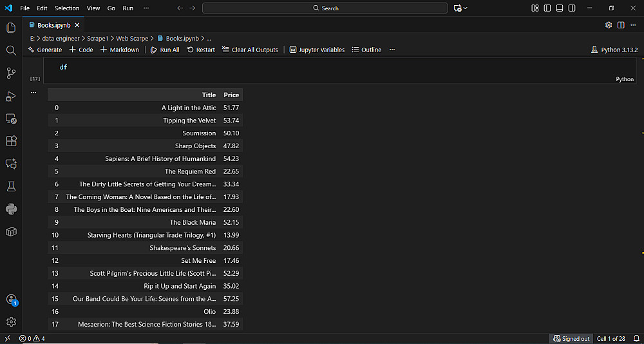Viewport: 644px width, 344px height.
Task: Open cell output actions ellipsis
Action: click(33, 93)
